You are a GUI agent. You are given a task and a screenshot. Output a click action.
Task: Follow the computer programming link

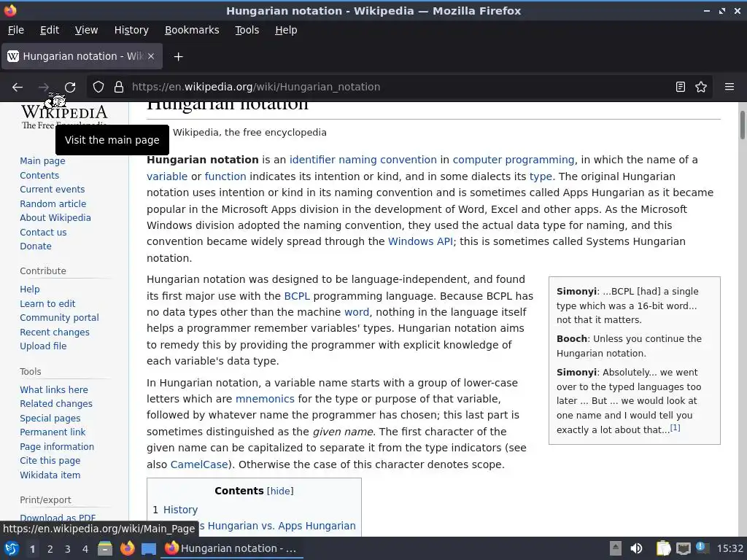point(514,160)
